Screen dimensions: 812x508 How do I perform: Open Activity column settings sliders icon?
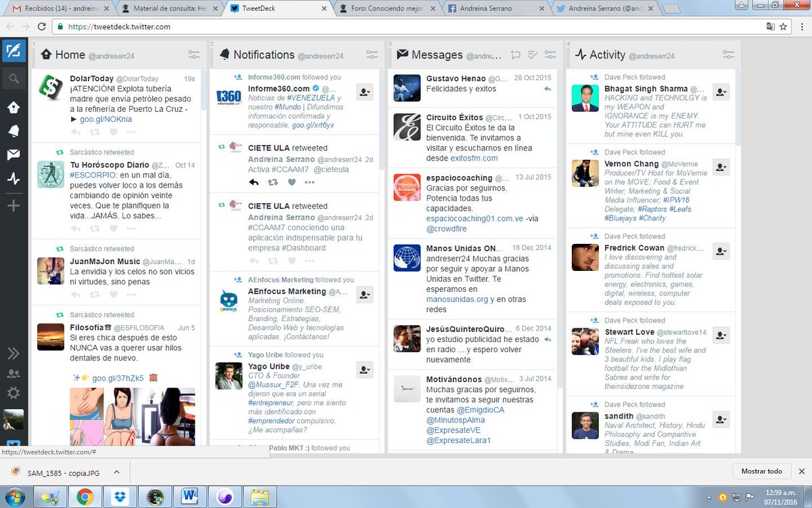(x=728, y=55)
